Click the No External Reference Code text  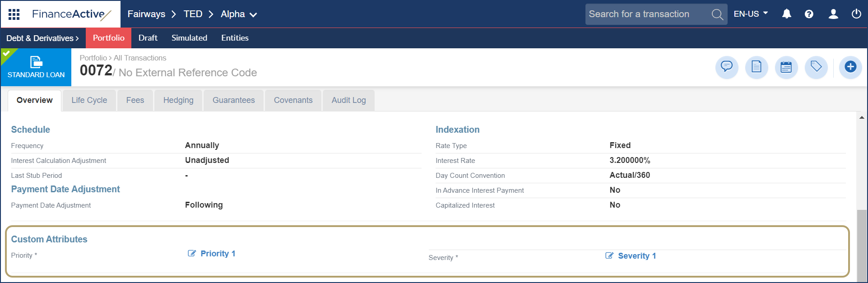point(188,73)
